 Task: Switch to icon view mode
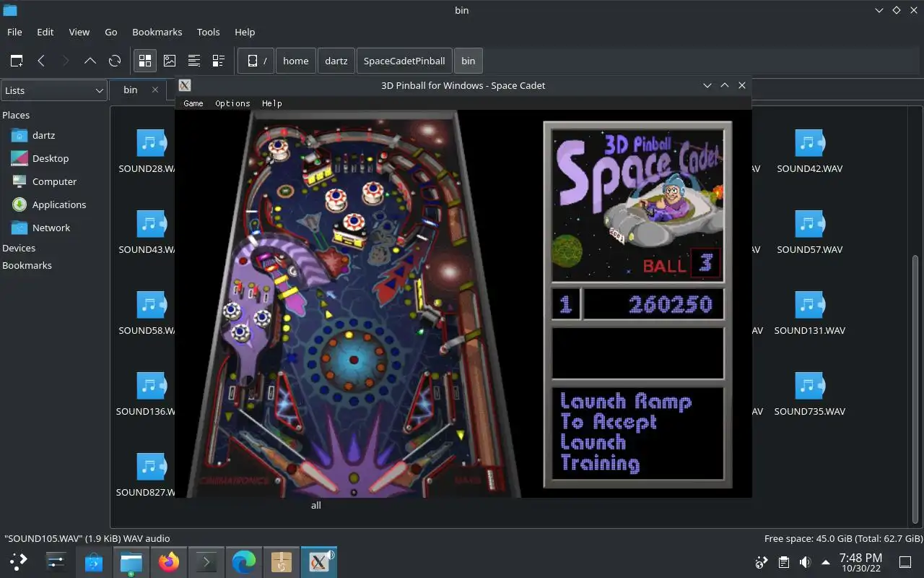(x=145, y=61)
